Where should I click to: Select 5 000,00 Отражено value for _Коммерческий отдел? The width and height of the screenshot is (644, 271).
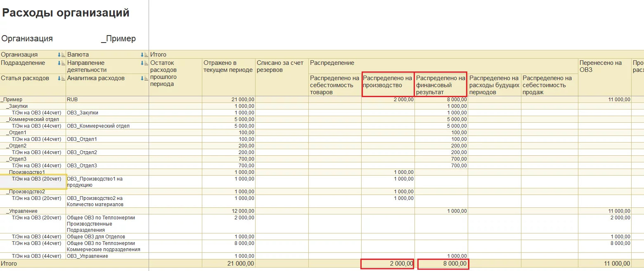tap(244, 119)
